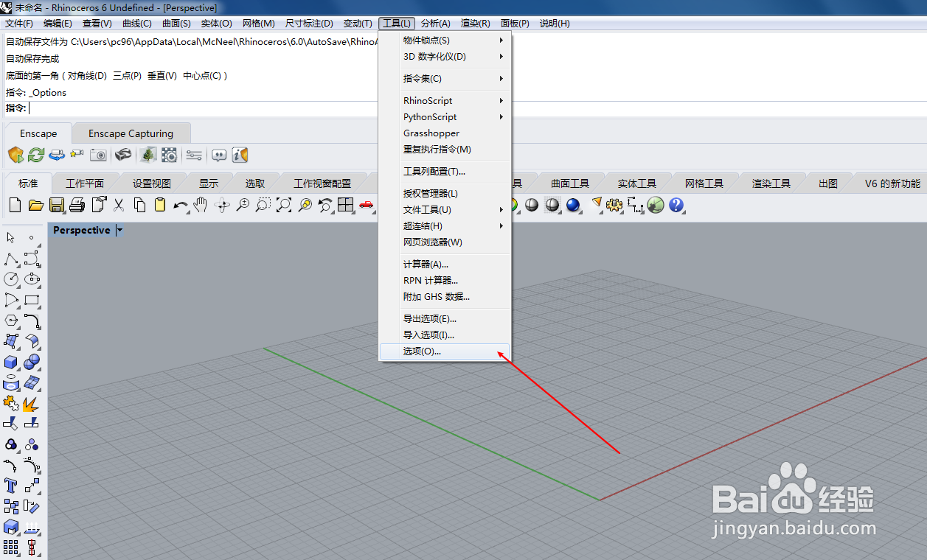The width and height of the screenshot is (927, 560).
Task: Click the Save floppy disk icon
Action: (57, 205)
